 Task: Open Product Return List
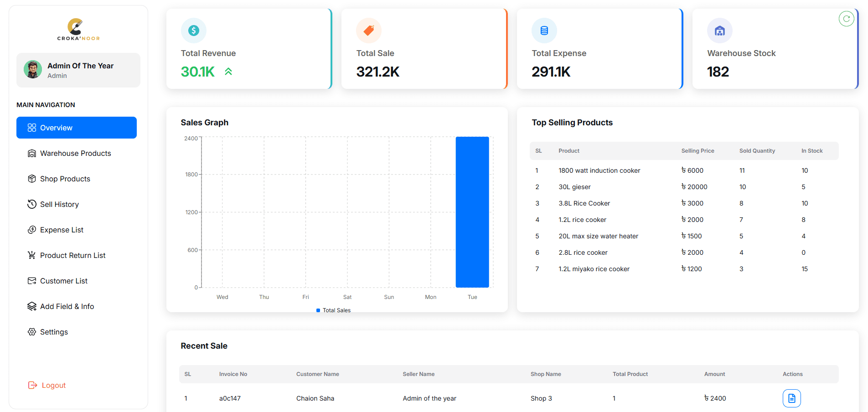pyautogui.click(x=72, y=255)
